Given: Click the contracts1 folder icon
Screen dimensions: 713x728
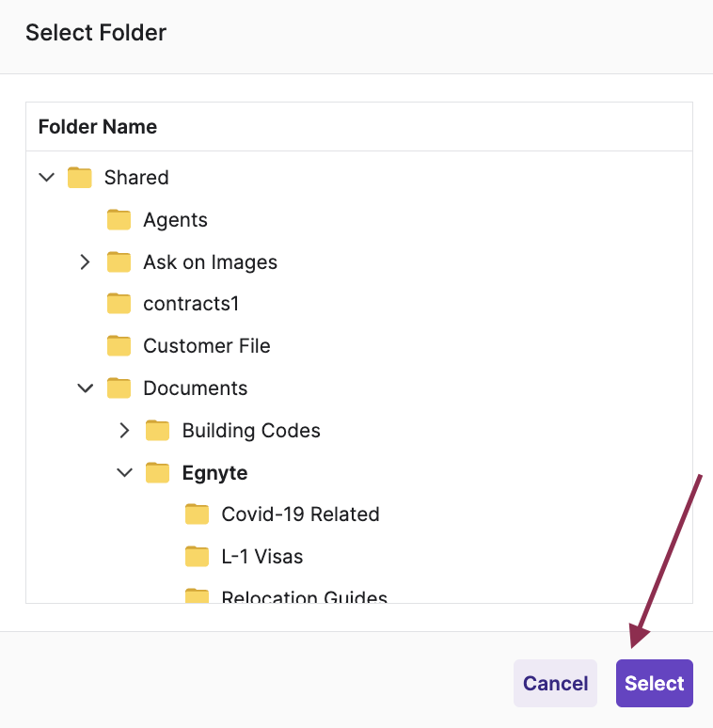Looking at the screenshot, I should pyautogui.click(x=119, y=304).
